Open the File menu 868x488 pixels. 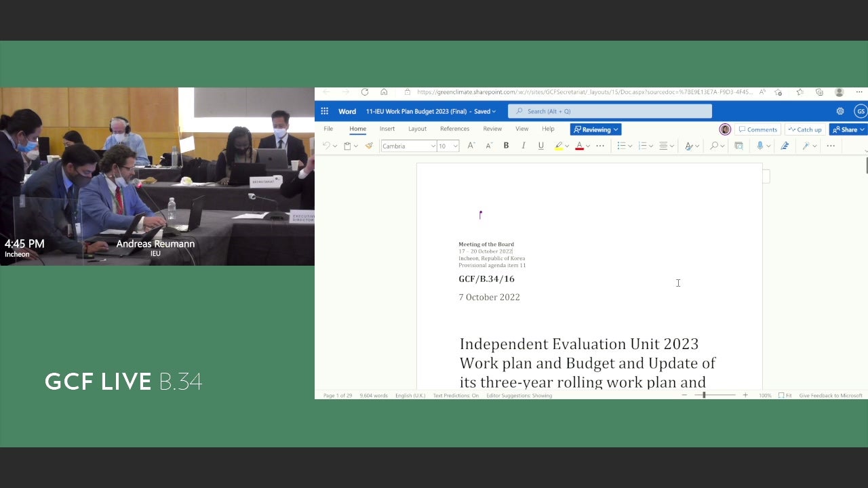[328, 129]
